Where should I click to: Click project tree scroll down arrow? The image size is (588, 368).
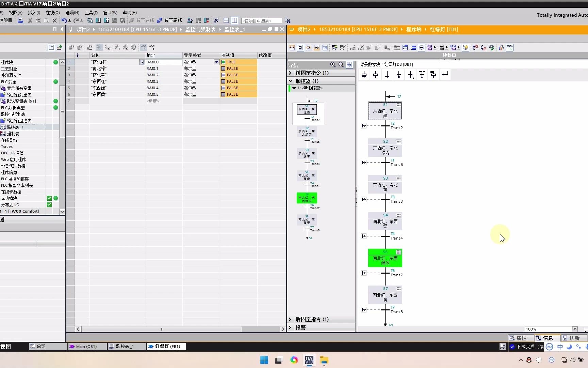[x=62, y=212]
